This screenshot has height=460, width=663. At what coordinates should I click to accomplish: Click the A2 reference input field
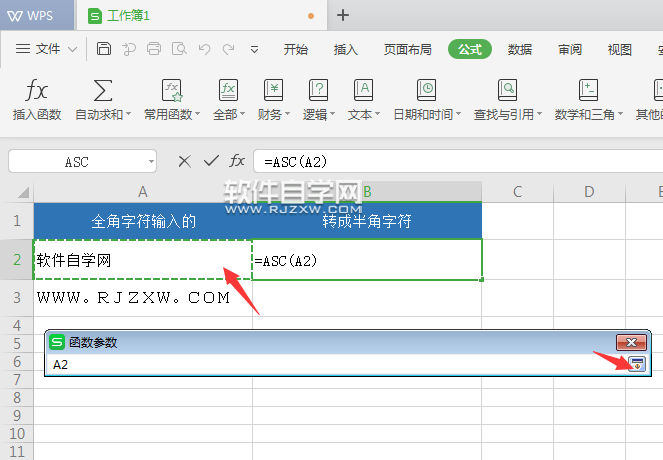(330, 365)
